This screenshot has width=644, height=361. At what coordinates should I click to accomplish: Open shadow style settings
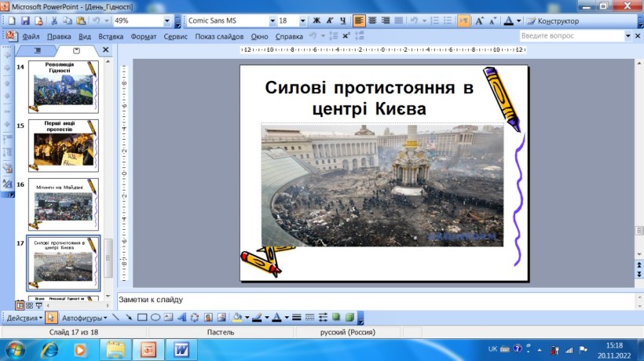click(x=336, y=318)
